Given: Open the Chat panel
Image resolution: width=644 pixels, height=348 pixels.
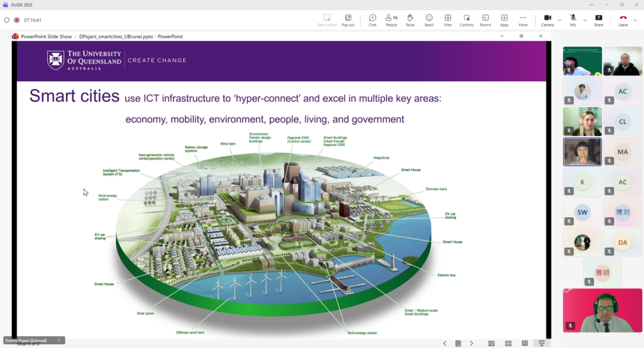Looking at the screenshot, I should pos(372,20).
